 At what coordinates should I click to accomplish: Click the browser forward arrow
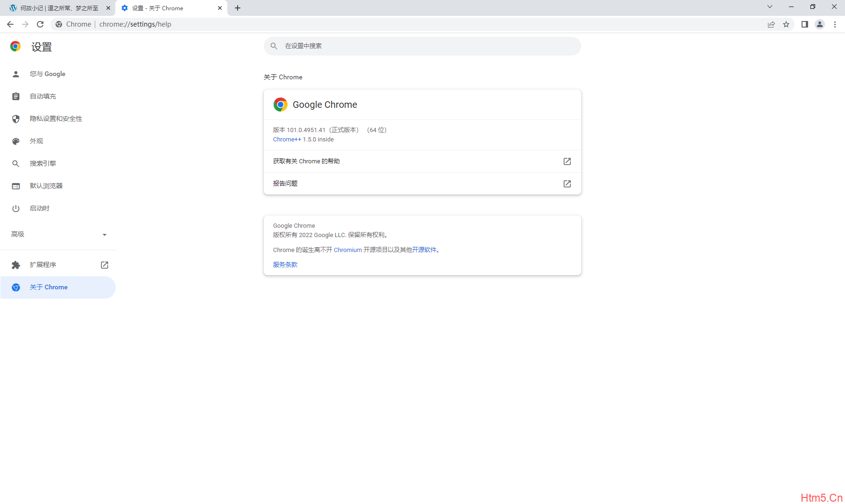[25, 24]
